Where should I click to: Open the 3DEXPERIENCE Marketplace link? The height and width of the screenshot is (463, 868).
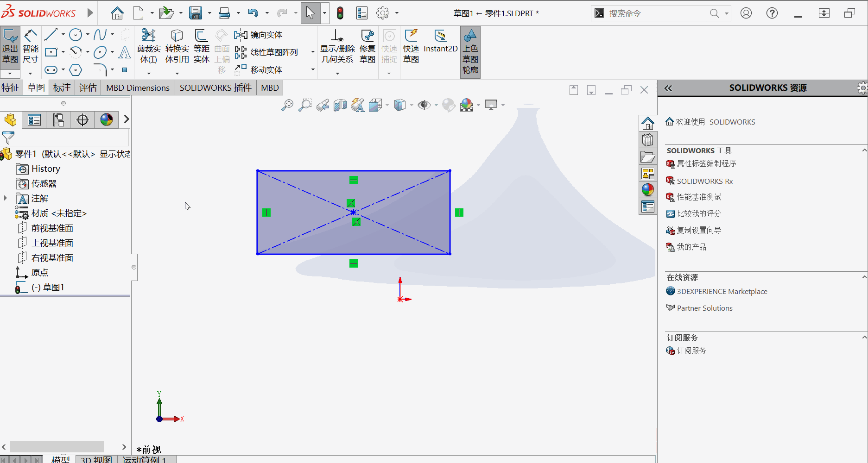click(722, 291)
